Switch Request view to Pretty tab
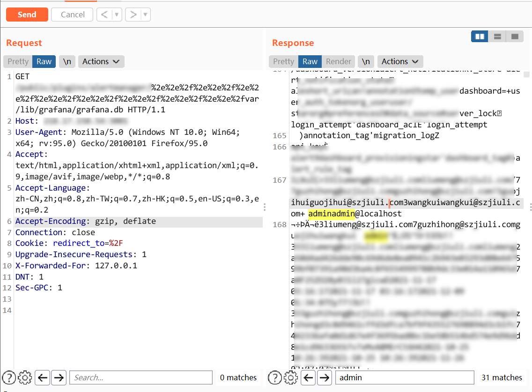 (x=18, y=61)
